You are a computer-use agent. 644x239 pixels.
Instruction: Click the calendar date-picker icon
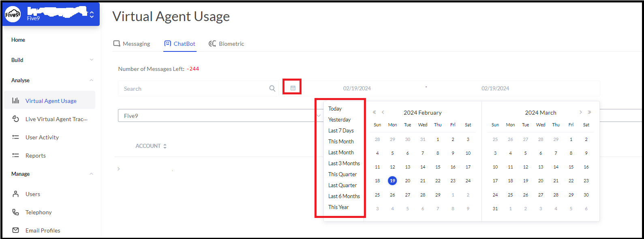pyautogui.click(x=293, y=88)
